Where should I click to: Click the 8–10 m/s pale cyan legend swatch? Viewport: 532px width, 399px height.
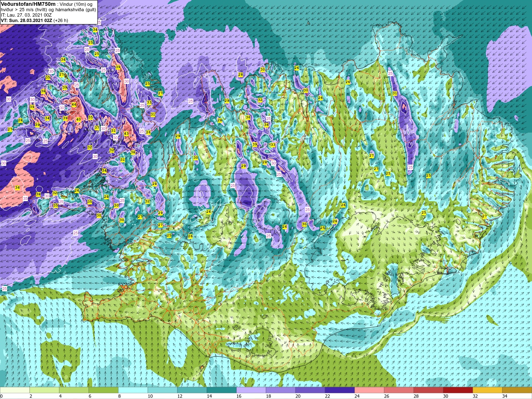tap(133, 390)
